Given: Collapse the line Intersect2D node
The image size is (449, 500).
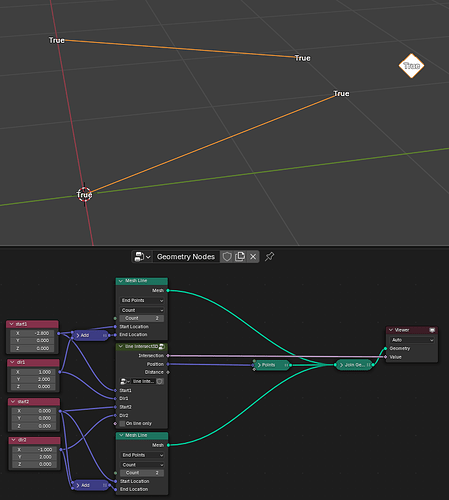Looking at the screenshot, I should [x=121, y=347].
